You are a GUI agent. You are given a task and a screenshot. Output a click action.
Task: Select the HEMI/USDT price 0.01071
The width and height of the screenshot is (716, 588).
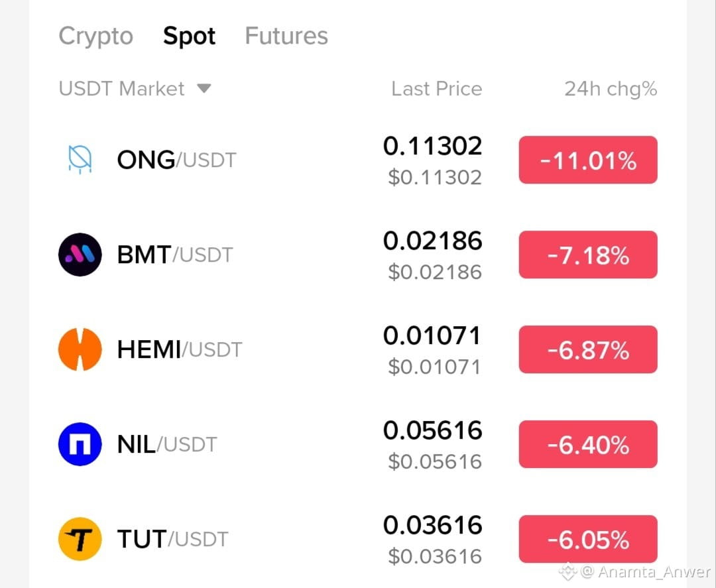pos(432,335)
